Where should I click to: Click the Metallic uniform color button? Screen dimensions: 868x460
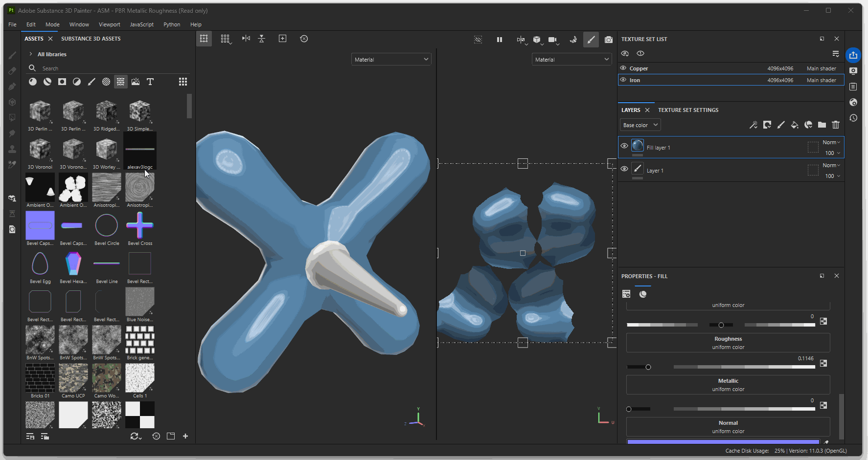(728, 385)
